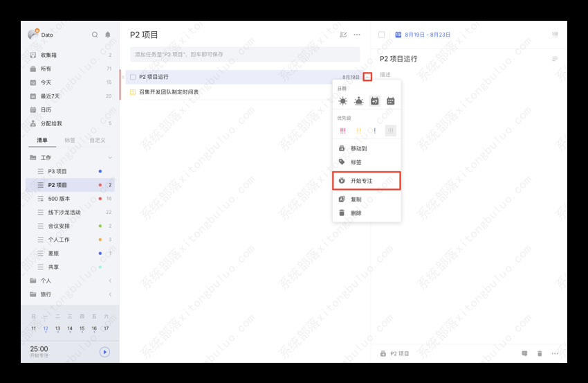Select day 12 in mini calendar
This screenshot has width=588, height=383.
click(x=46, y=328)
